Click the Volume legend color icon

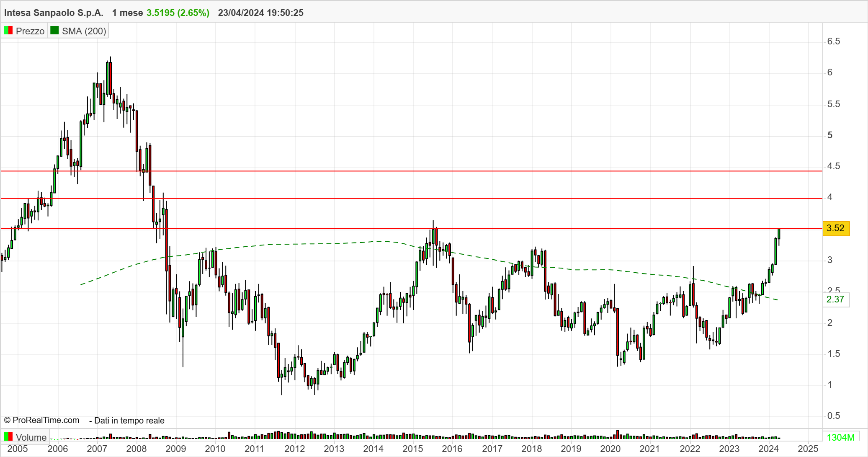point(8,437)
